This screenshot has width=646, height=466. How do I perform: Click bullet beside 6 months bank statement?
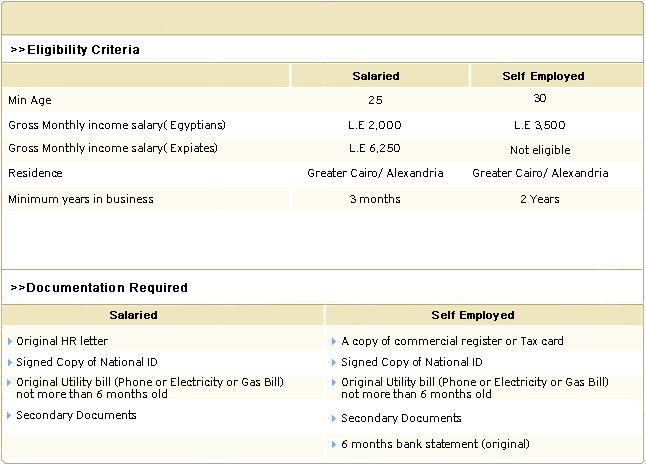coord(334,444)
